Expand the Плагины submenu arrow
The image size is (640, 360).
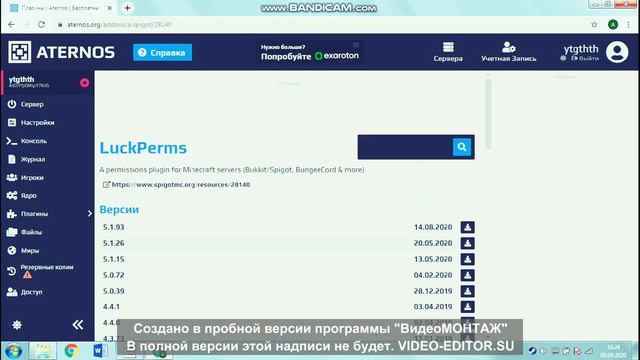point(89,213)
